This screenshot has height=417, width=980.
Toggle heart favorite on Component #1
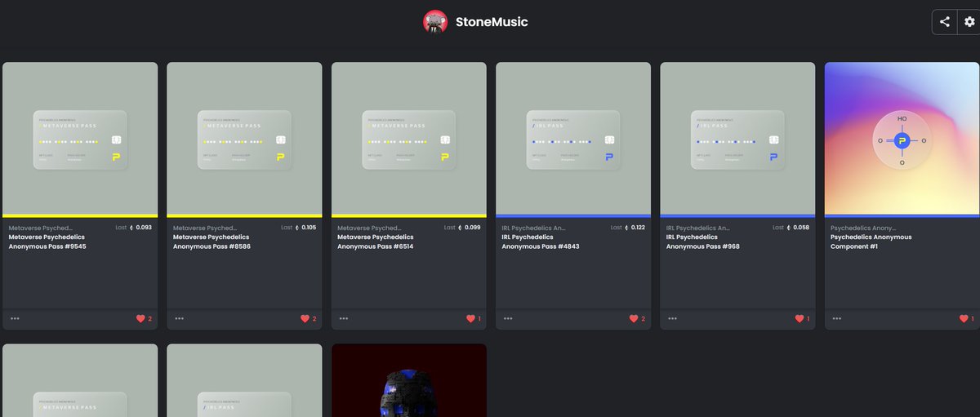[963, 318]
